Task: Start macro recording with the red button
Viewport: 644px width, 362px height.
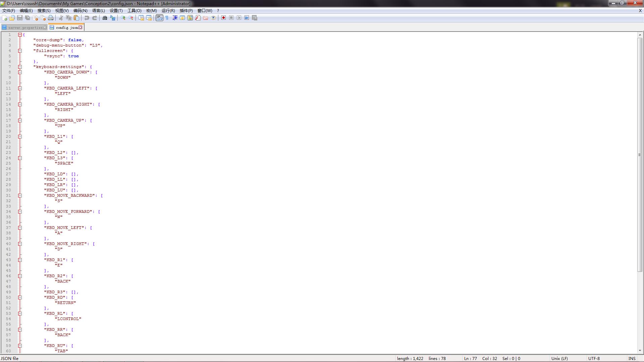Action: pyautogui.click(x=223, y=18)
